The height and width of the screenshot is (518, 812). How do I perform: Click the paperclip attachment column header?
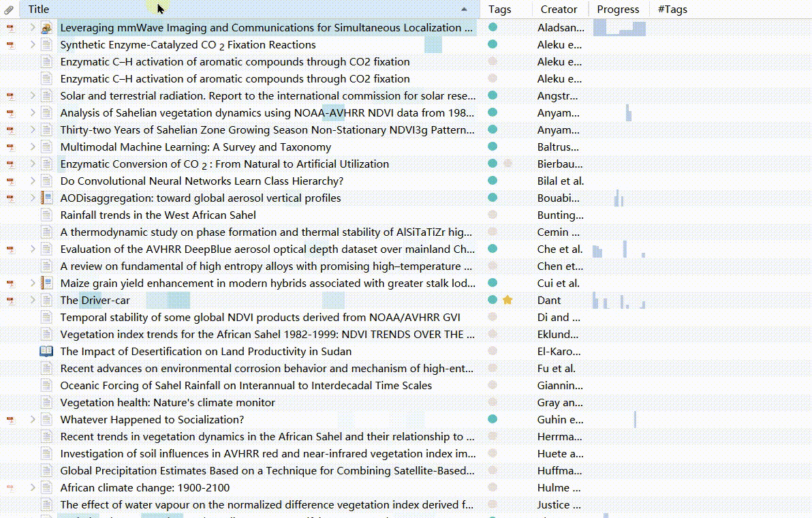click(9, 10)
